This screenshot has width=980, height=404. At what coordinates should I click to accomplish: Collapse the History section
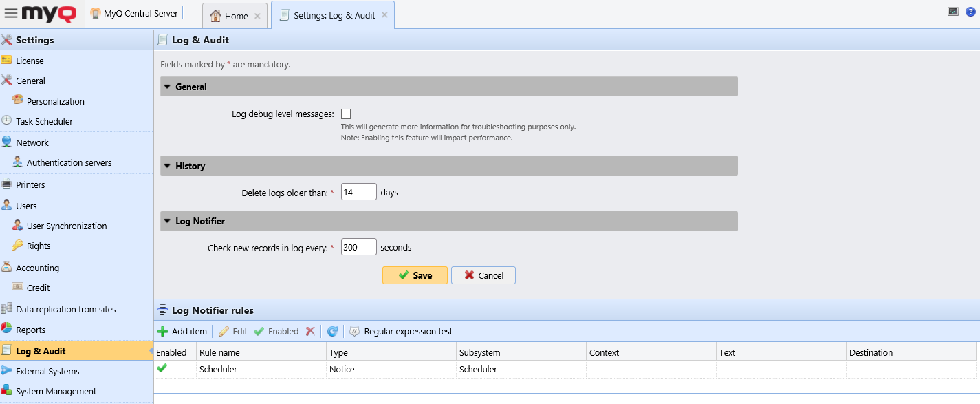point(167,165)
